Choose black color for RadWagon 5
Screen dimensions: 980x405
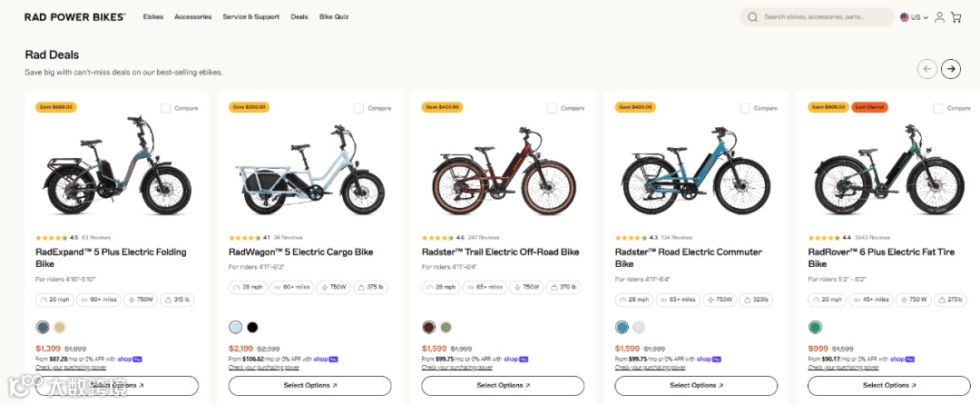pyautogui.click(x=253, y=327)
